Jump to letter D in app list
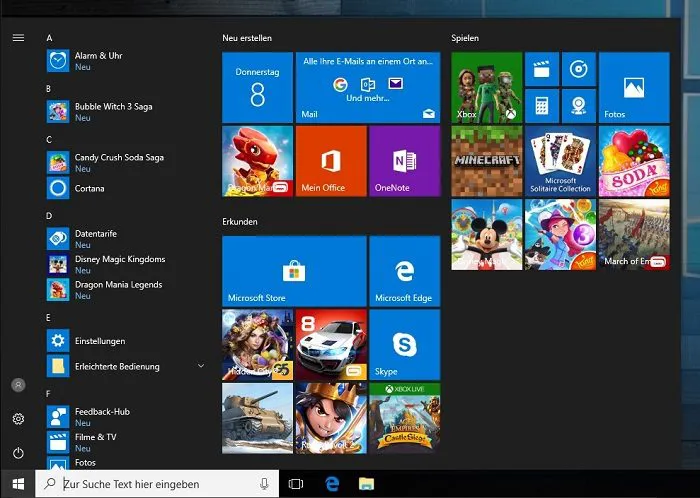This screenshot has width=700, height=498. (x=49, y=216)
